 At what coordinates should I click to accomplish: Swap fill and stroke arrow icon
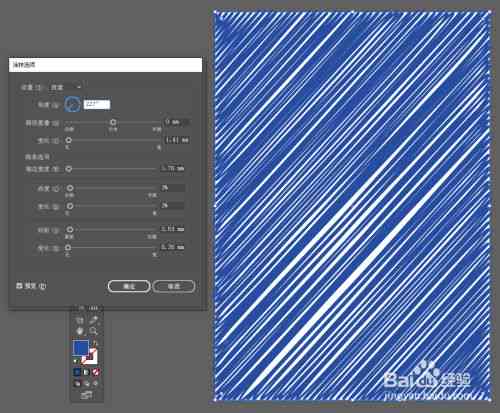[x=95, y=343]
